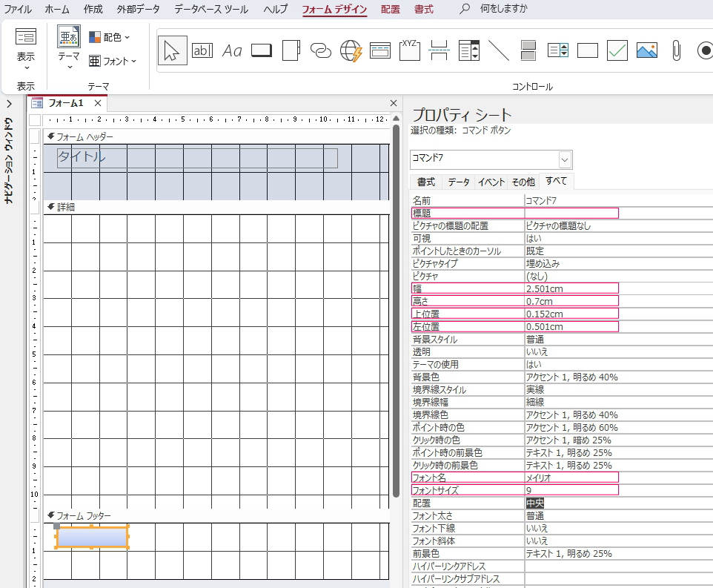The width and height of the screenshot is (713, 588).
Task: Click the 標題 property input field
Action: 570,213
